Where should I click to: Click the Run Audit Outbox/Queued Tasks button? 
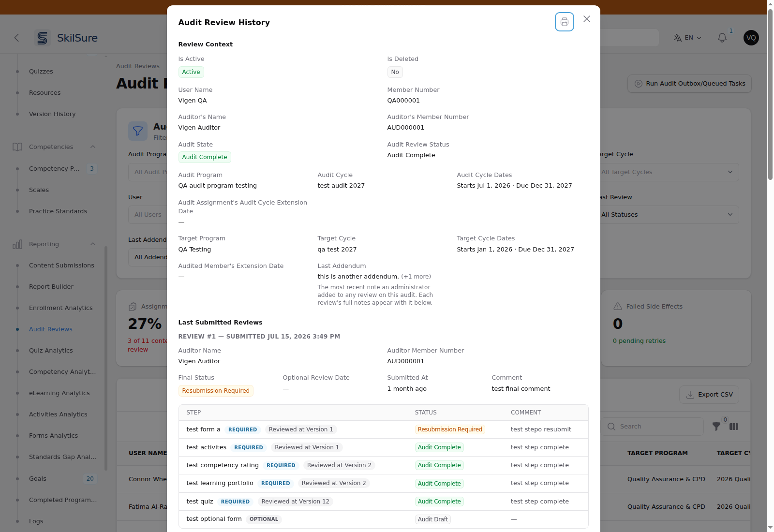pyautogui.click(x=689, y=84)
